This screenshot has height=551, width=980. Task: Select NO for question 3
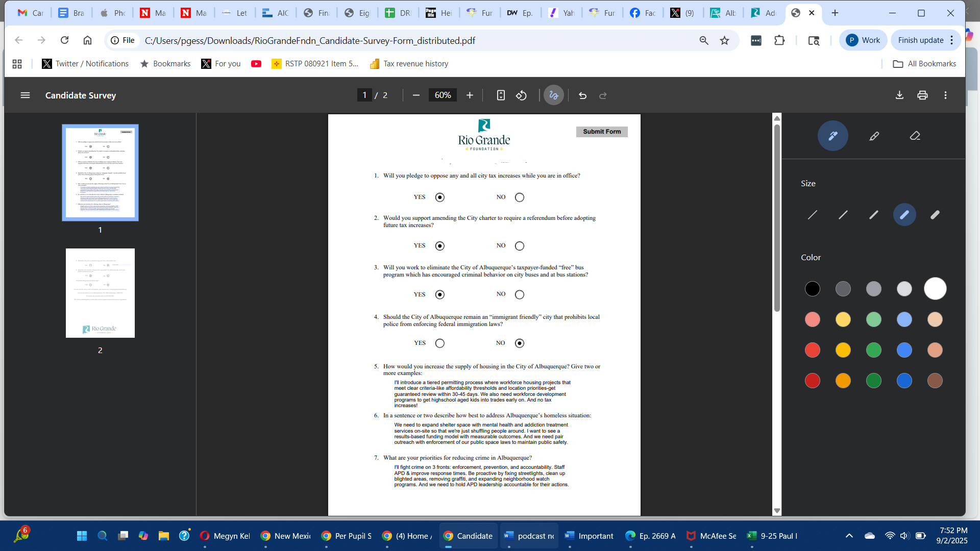520,295
